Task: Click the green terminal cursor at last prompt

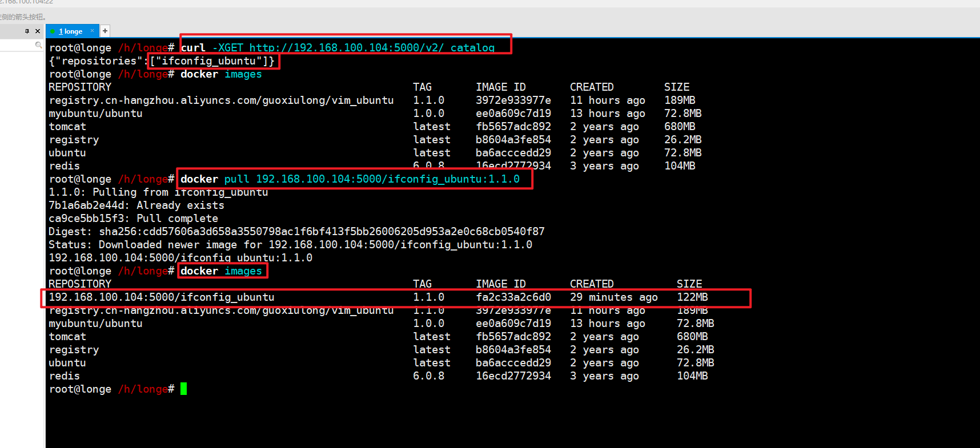Action: 184,389
